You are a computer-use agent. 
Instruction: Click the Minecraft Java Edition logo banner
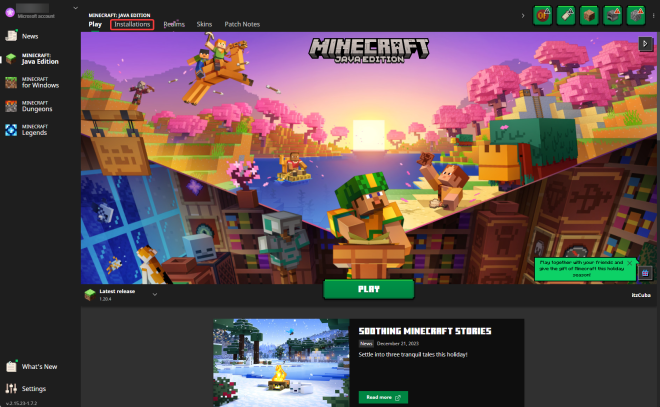[369, 51]
